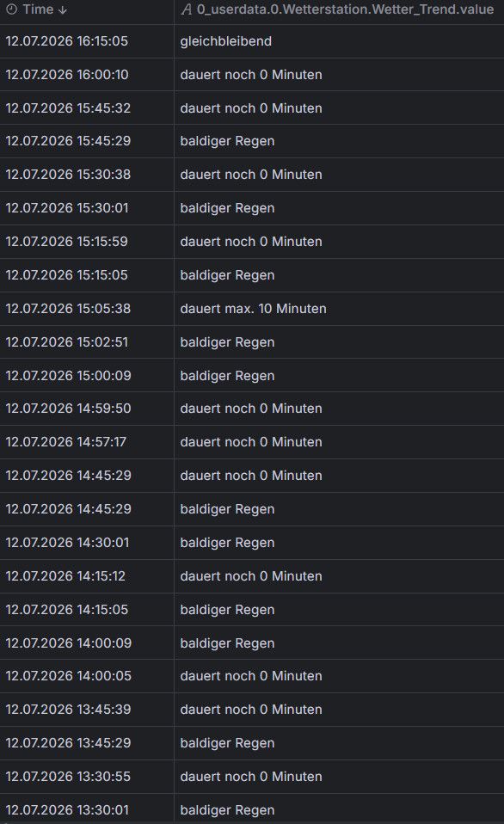Click the string type icon in value header
Screen dimensions: 504x824
pyautogui.click(x=186, y=9)
